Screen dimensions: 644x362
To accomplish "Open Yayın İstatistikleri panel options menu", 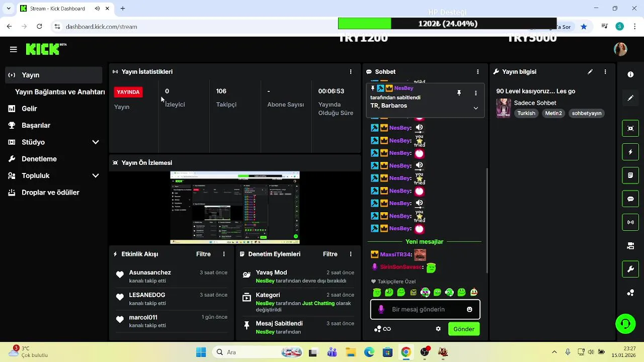I will (x=351, y=72).
